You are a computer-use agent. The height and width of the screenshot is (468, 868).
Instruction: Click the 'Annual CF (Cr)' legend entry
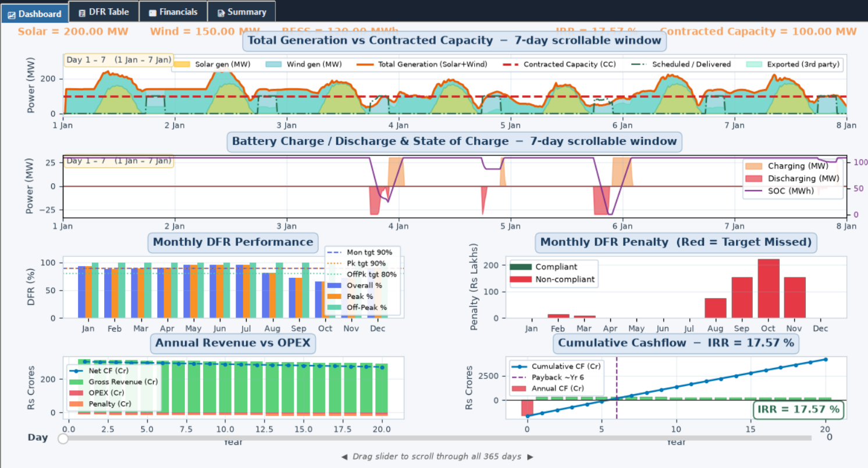[550, 388]
